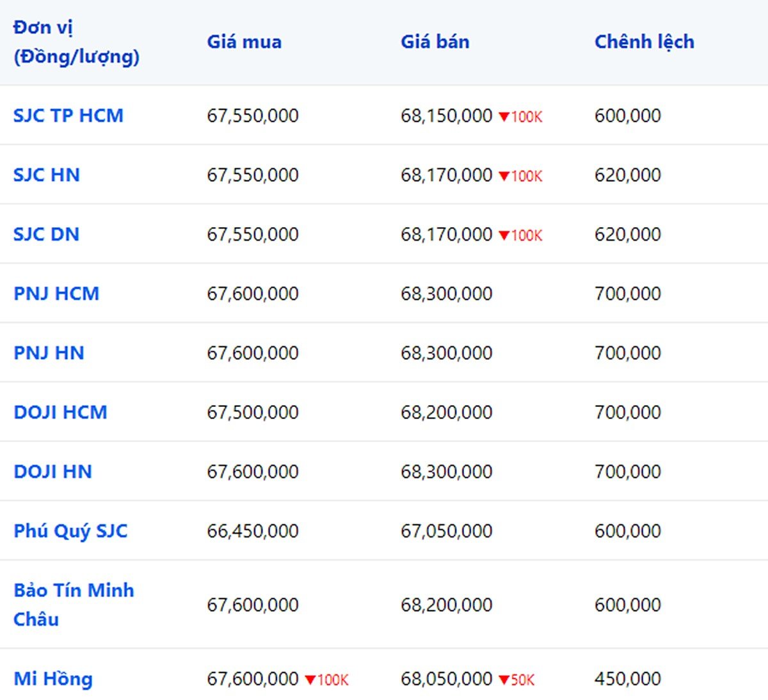This screenshot has width=768, height=700.
Task: Select PNJ HN sell price 68,300,000
Action: (x=447, y=353)
